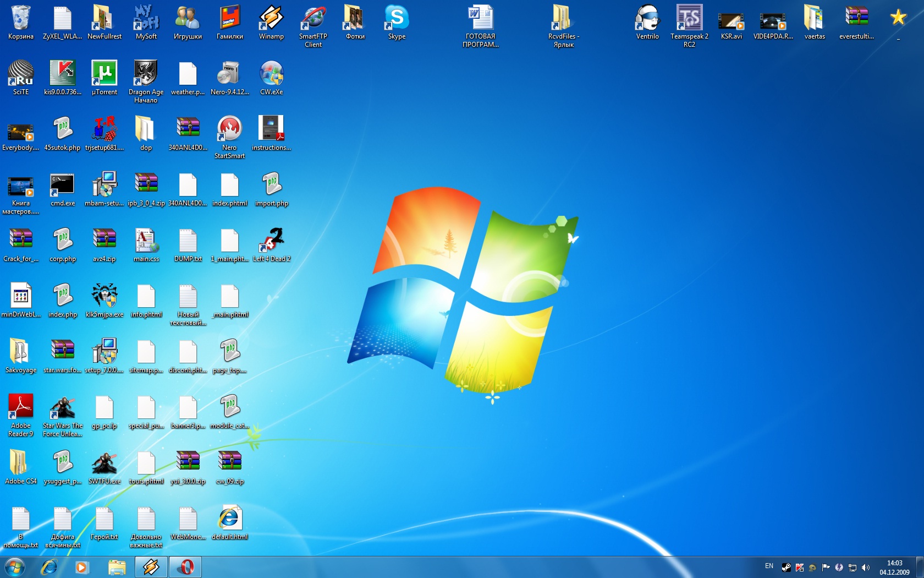The height and width of the screenshot is (578, 924).
Task: Open the Фотки folder shortcut
Action: click(355, 23)
